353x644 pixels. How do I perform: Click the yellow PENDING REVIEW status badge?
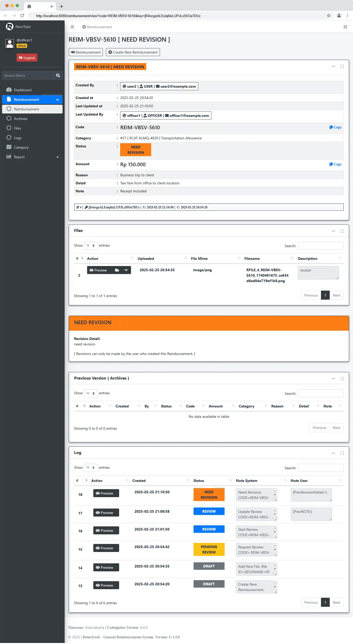(x=209, y=549)
